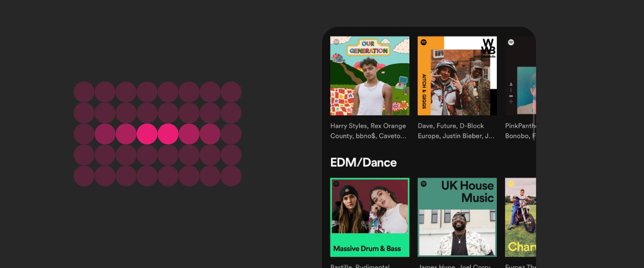Open the EDM/Dance section heading
Screen dimensions: 644x268
(x=363, y=162)
